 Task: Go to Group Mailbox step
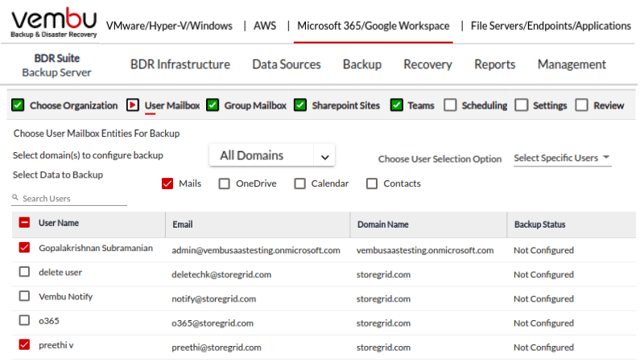click(x=255, y=105)
